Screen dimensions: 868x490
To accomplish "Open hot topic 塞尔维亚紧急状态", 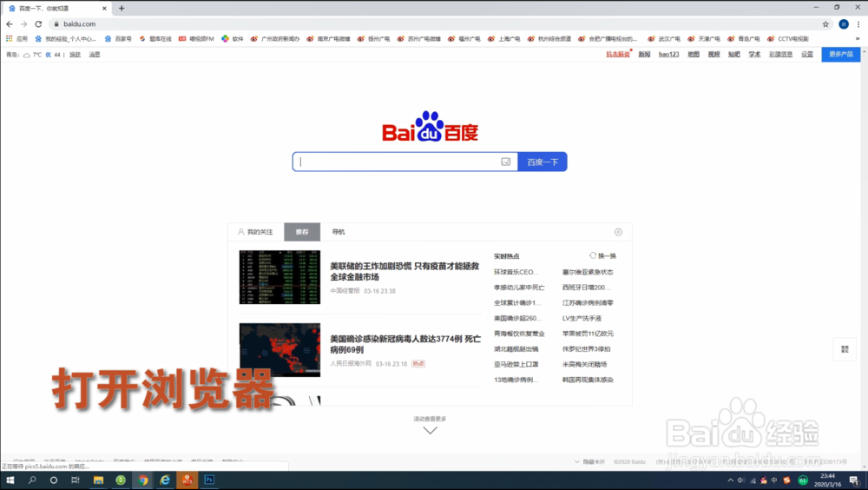I will 588,272.
